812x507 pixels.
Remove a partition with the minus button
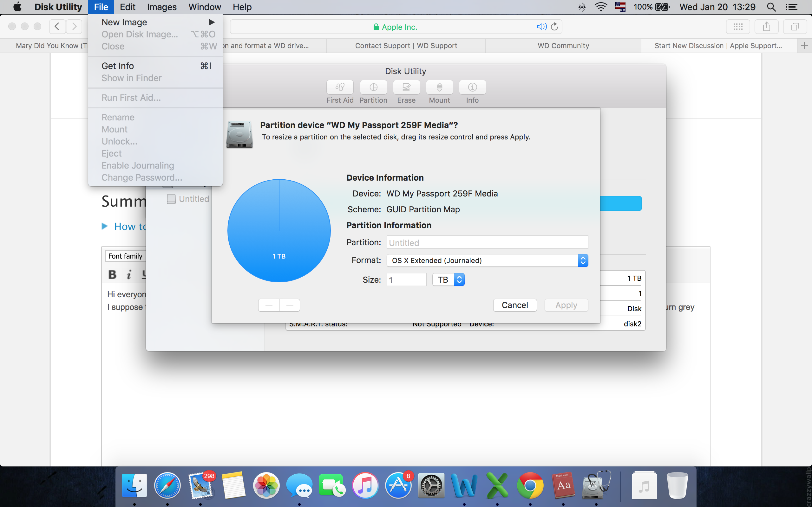pyautogui.click(x=290, y=305)
